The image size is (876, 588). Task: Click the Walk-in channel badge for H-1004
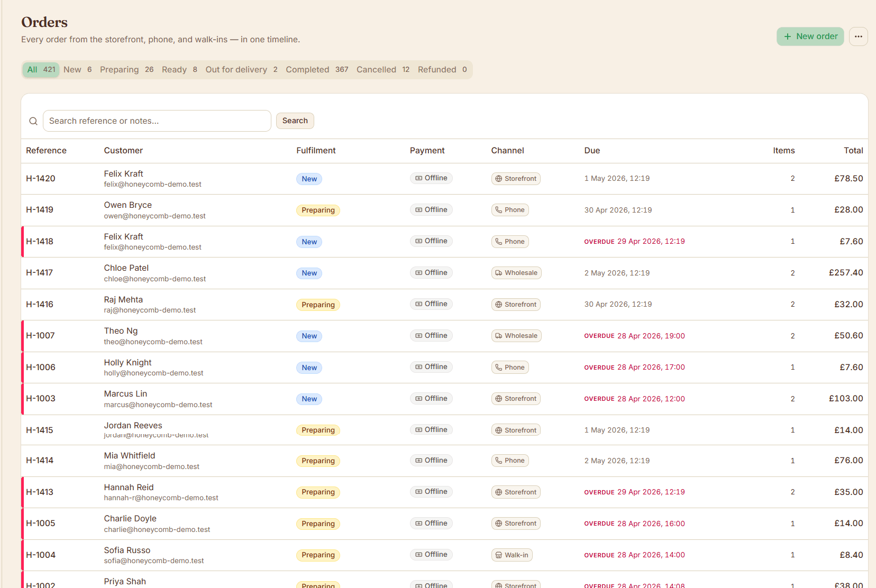(512, 555)
